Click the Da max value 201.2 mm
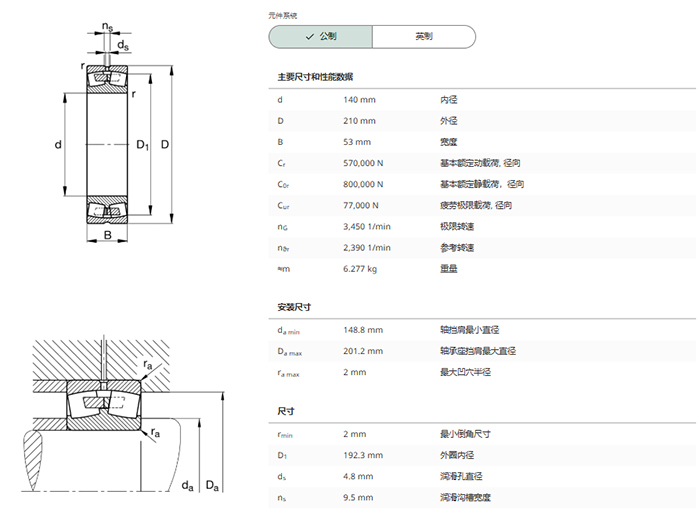Viewport: 700px width, 520px height. 363,351
